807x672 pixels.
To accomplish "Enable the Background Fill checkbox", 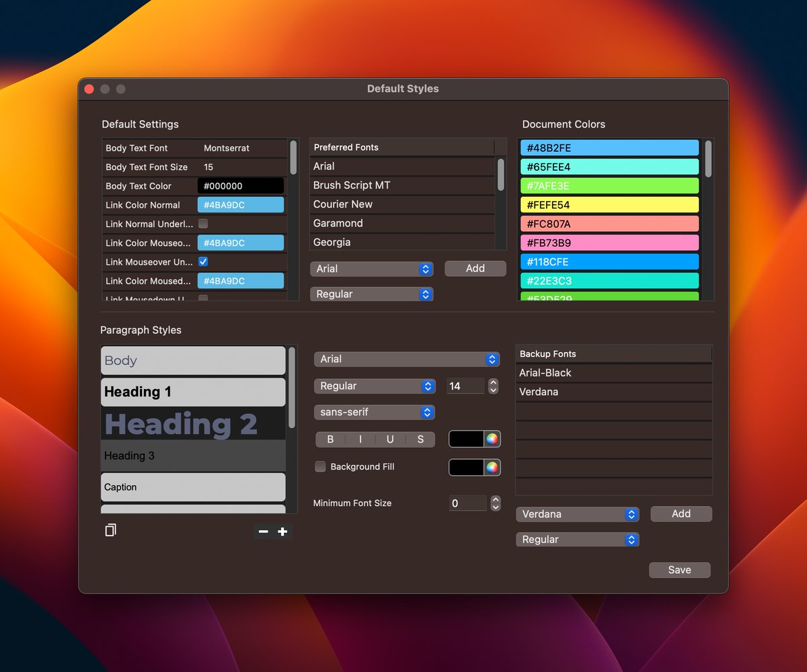I will [x=321, y=466].
